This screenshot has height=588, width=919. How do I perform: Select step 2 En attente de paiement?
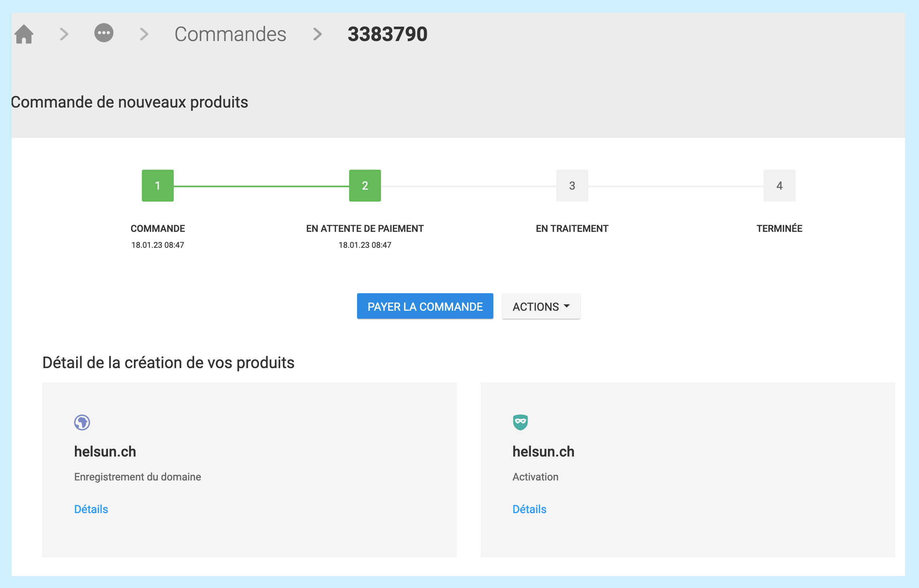click(365, 186)
